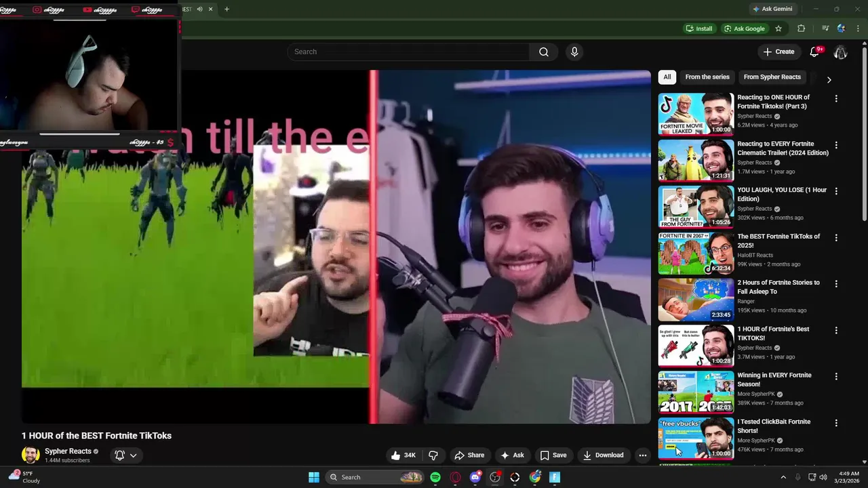Click 'YOU LAUGH, YOU LOSE (1 Hour Edition)' title
Viewport: 868px width, 488px height.
pos(782,195)
